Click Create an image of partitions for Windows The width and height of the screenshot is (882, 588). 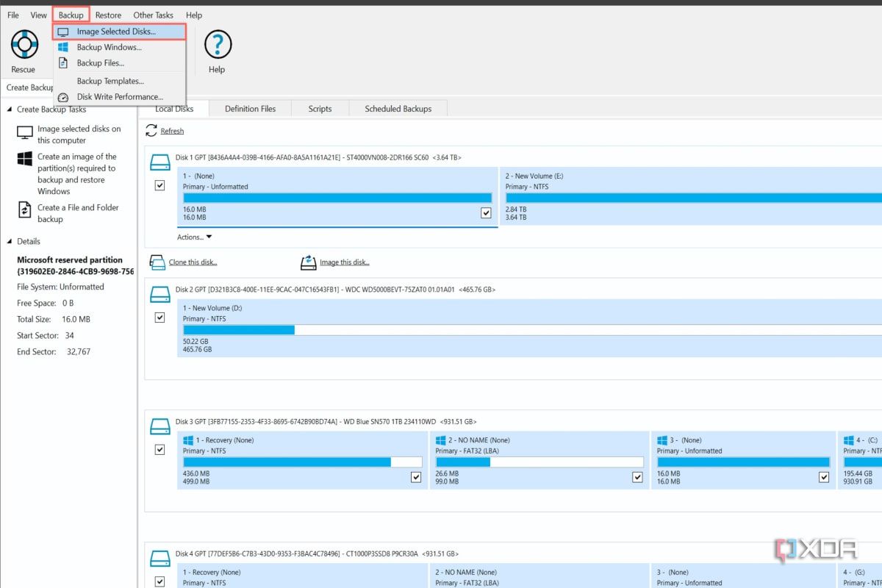click(x=76, y=174)
